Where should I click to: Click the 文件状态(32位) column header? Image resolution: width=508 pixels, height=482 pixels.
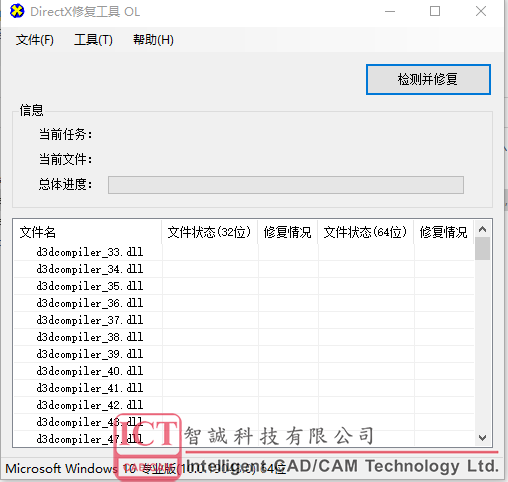coord(210,232)
